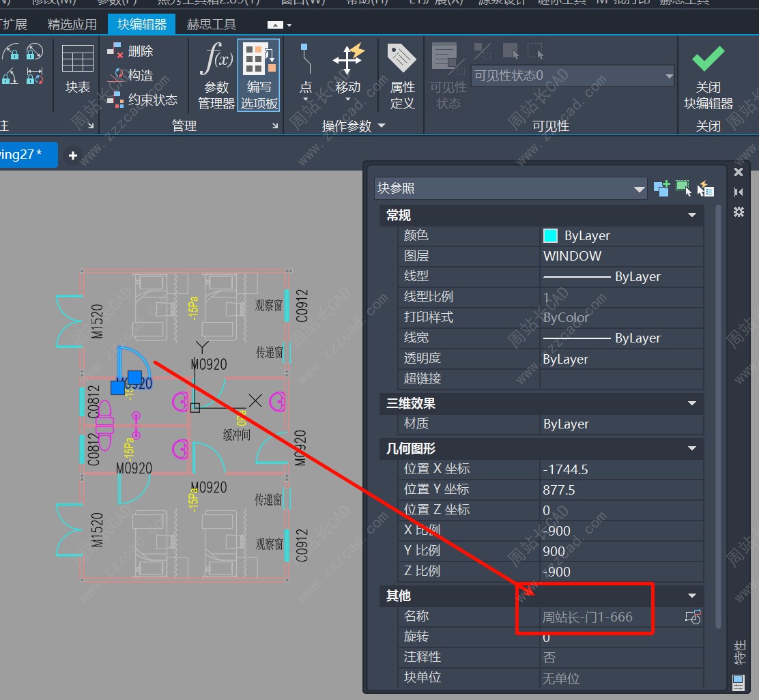Click the 位置 X 坐标 value field

621,469
